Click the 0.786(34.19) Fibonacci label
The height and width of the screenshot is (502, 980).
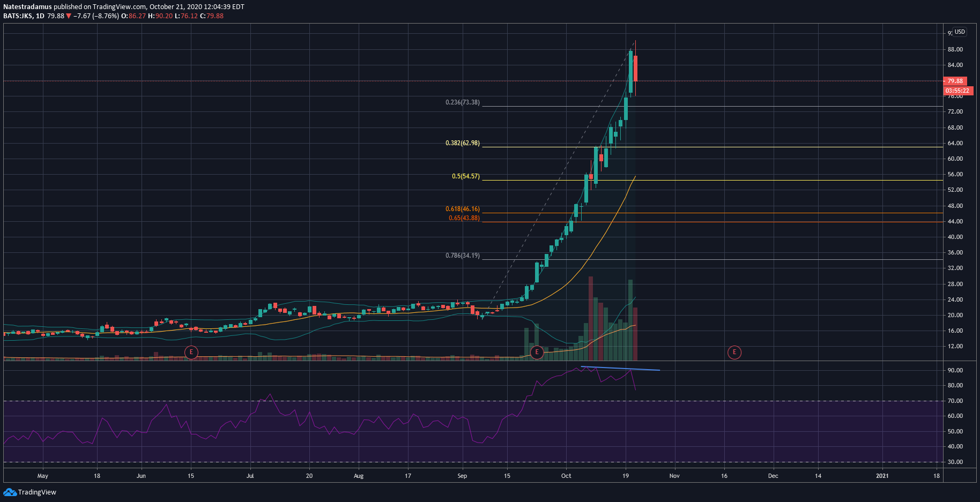tap(463, 256)
